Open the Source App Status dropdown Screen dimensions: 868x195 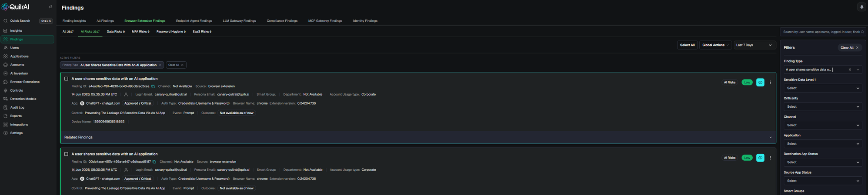click(x=823, y=181)
